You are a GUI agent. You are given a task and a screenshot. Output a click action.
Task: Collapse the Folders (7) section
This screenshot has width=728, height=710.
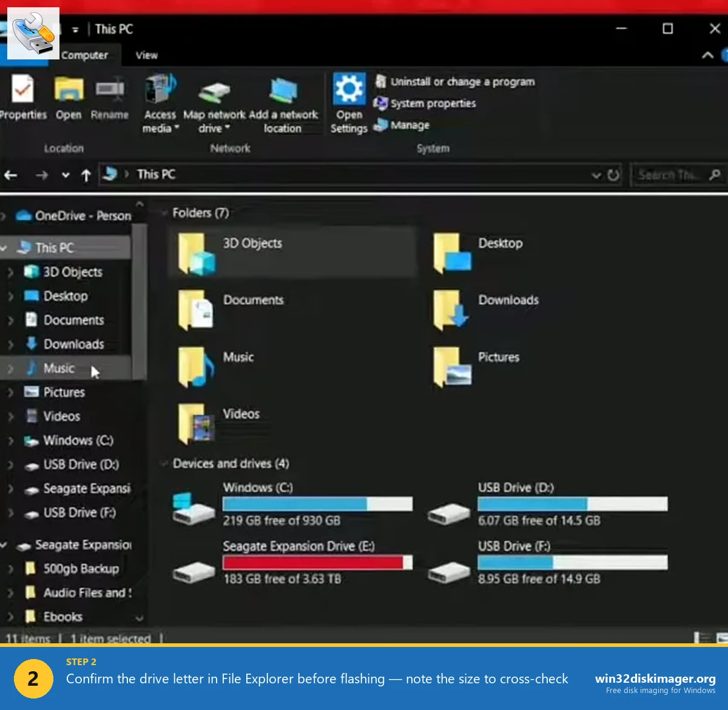[x=164, y=213]
